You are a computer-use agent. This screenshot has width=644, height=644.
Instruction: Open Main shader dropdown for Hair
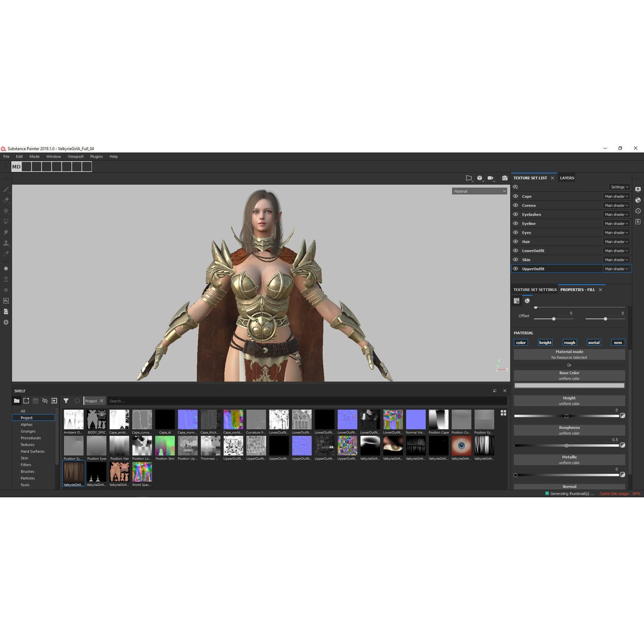coord(616,241)
